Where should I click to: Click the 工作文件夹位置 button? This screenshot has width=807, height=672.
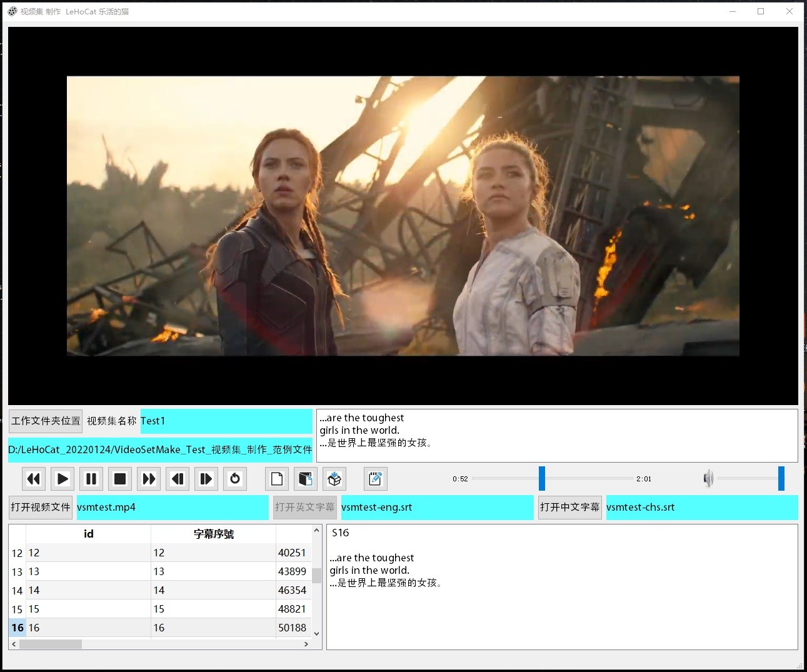click(x=46, y=421)
